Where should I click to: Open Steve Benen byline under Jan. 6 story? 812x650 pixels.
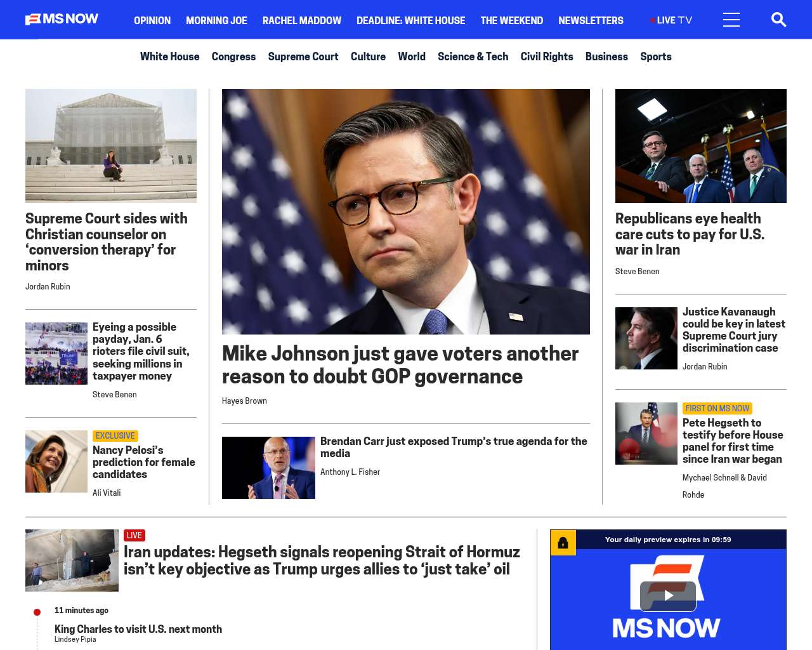point(115,395)
